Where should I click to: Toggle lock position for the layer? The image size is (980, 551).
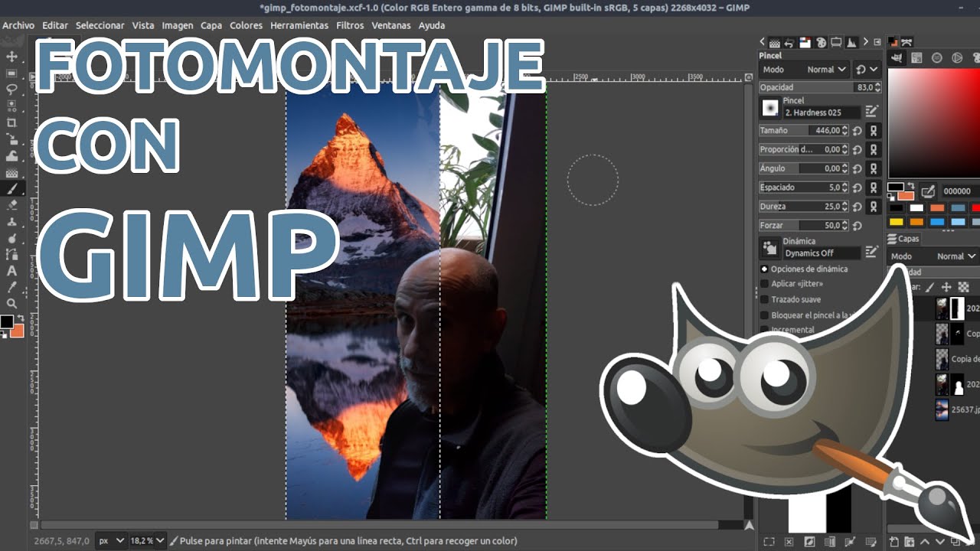coord(947,288)
